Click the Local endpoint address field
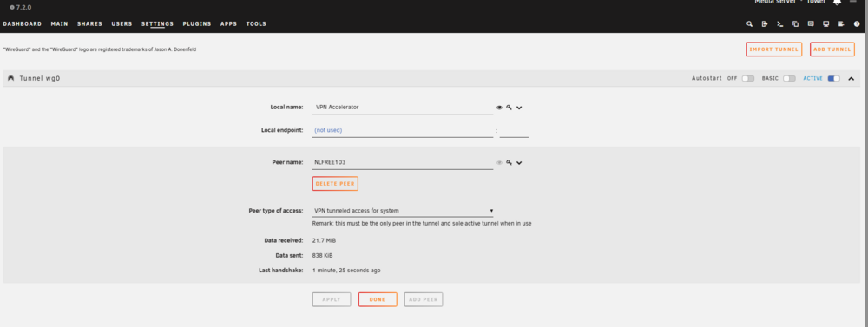868x327 pixels. point(403,131)
